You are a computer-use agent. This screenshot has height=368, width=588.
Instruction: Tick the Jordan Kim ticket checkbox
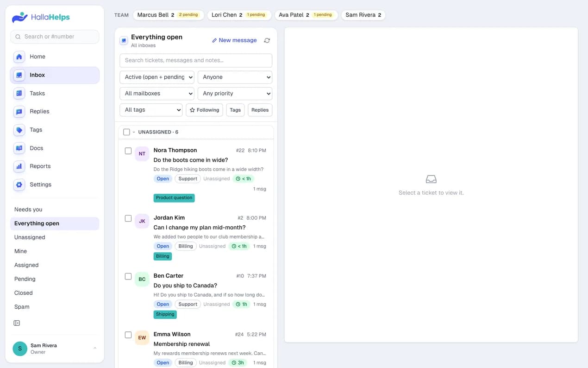coord(128,218)
